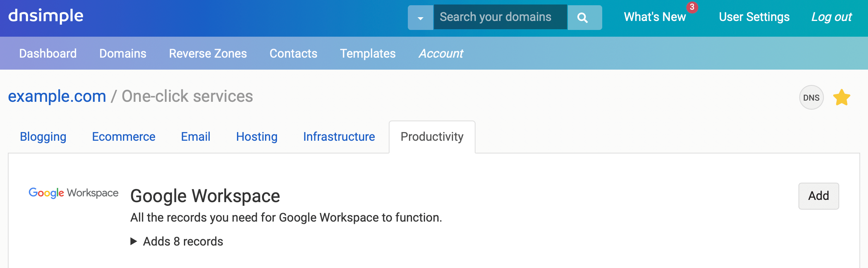Open the Domains navigation menu
The image size is (868, 268).
123,54
